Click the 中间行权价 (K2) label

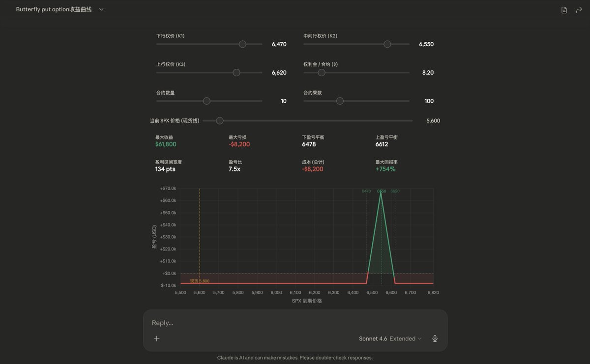[321, 36]
